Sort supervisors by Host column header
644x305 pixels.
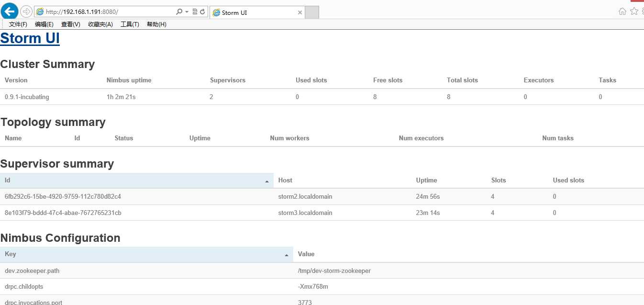pyautogui.click(x=285, y=181)
